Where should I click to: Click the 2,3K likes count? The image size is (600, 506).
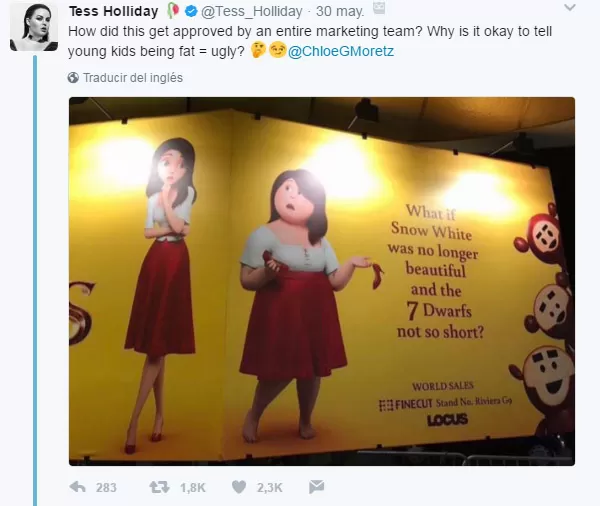pos(270,487)
